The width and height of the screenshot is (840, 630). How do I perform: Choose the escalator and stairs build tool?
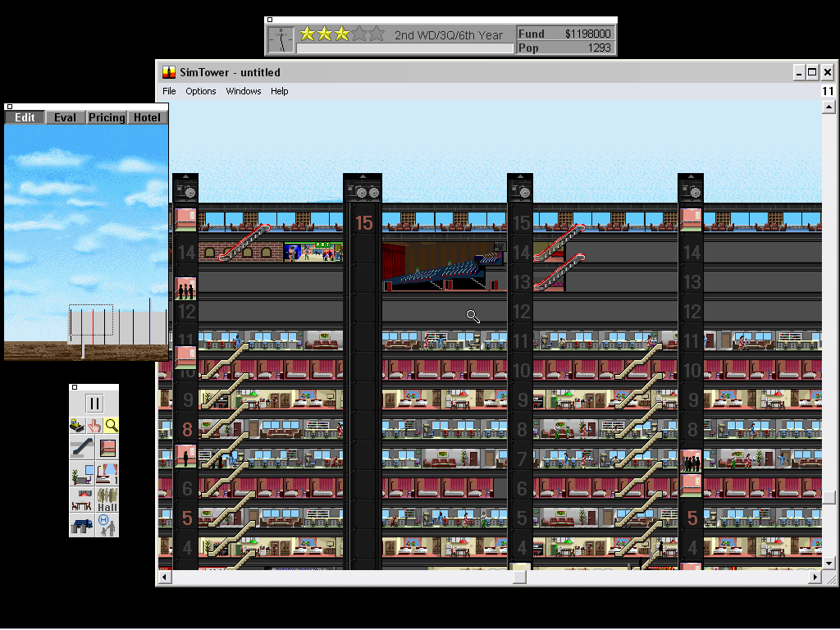[x=82, y=447]
